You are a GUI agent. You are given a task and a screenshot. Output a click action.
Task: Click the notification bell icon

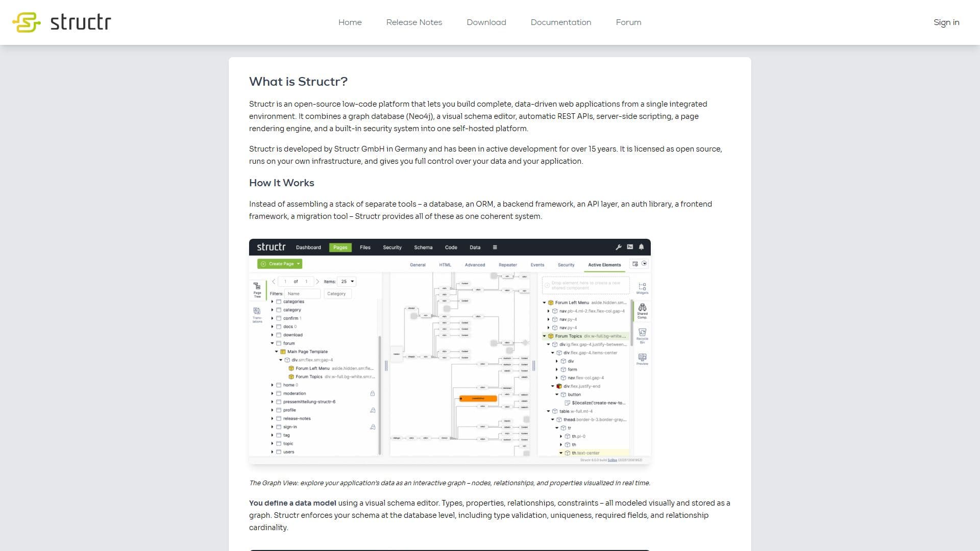(x=642, y=247)
